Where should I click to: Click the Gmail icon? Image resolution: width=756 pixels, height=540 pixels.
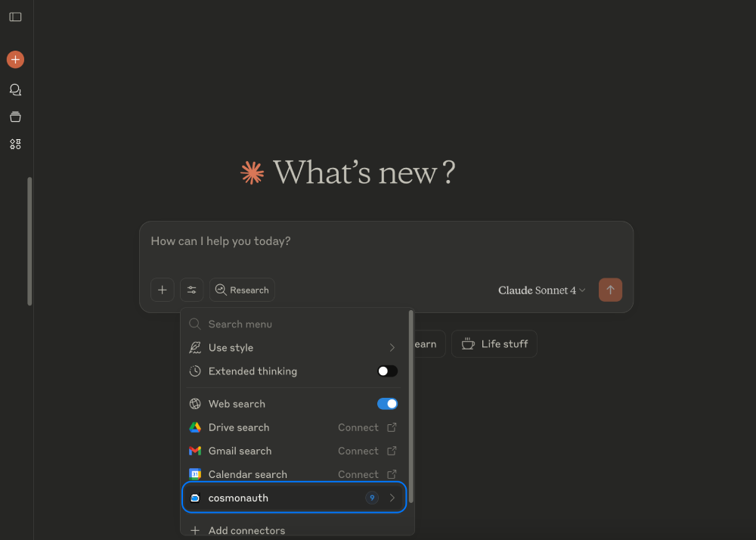point(195,451)
